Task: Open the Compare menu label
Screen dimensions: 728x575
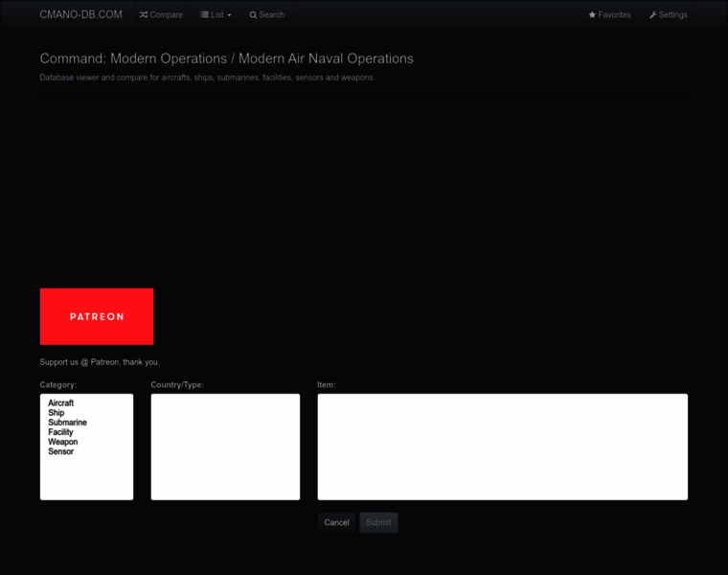Action: 166,15
